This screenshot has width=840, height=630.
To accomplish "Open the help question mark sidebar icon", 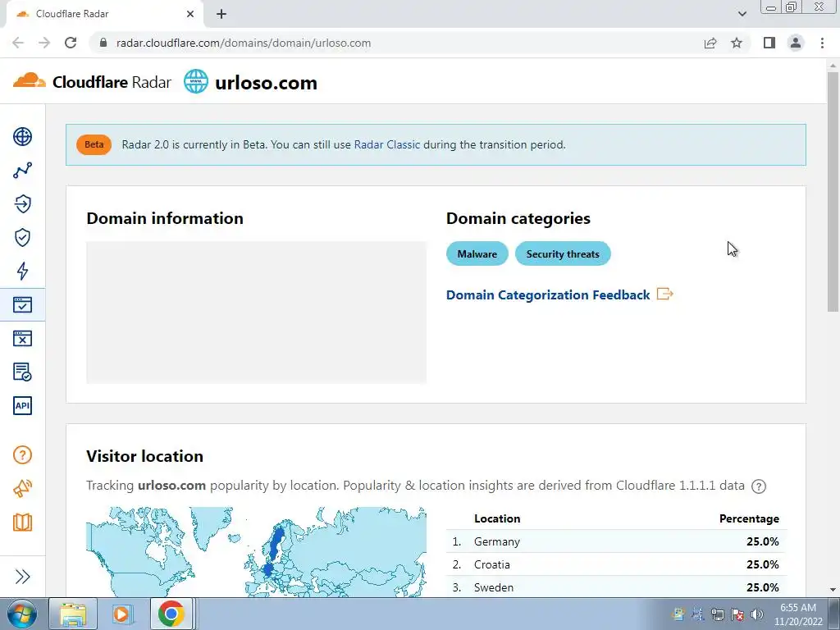I will click(x=22, y=454).
